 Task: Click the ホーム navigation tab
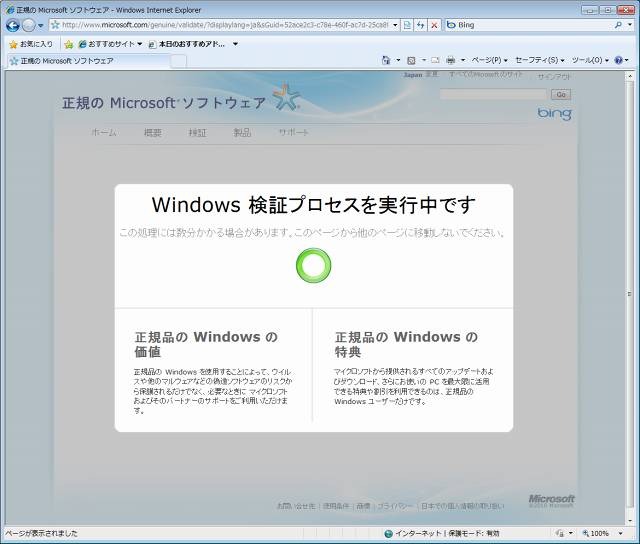[x=104, y=132]
